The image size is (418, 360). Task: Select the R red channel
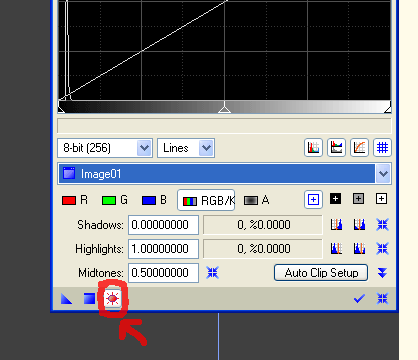click(75, 200)
